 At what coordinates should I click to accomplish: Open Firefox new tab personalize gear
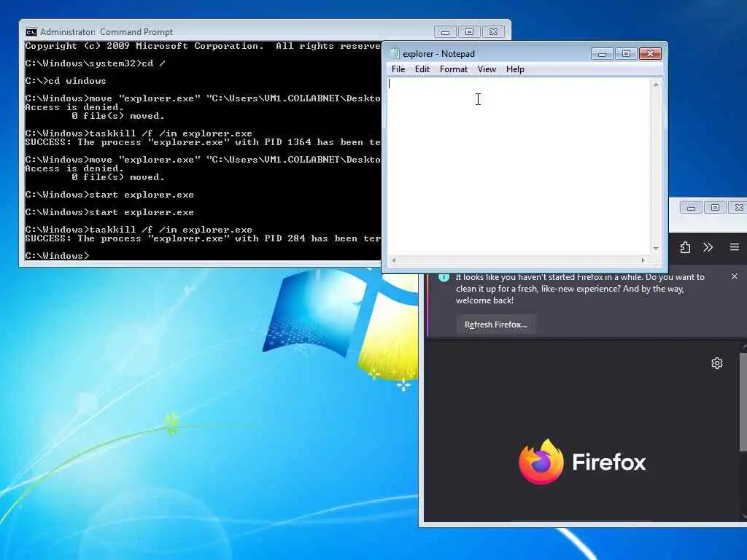(x=717, y=363)
